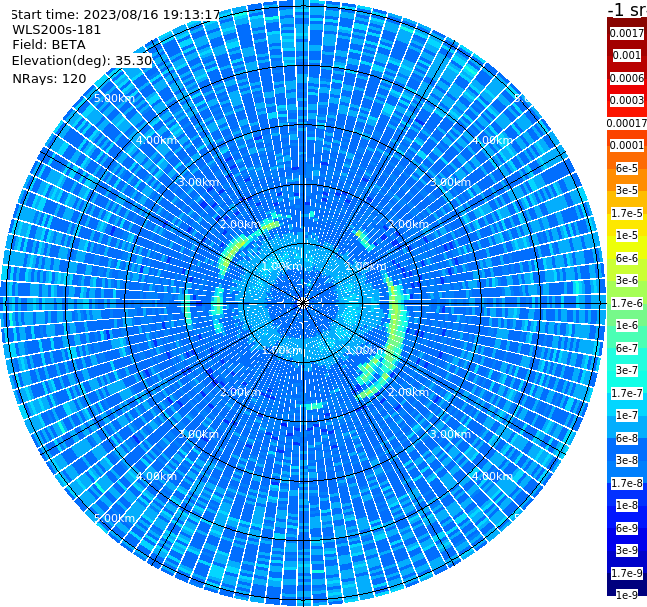Click the 3.00km label in southeast quadrant
Screen dimensions: 647x607
(x=450, y=434)
